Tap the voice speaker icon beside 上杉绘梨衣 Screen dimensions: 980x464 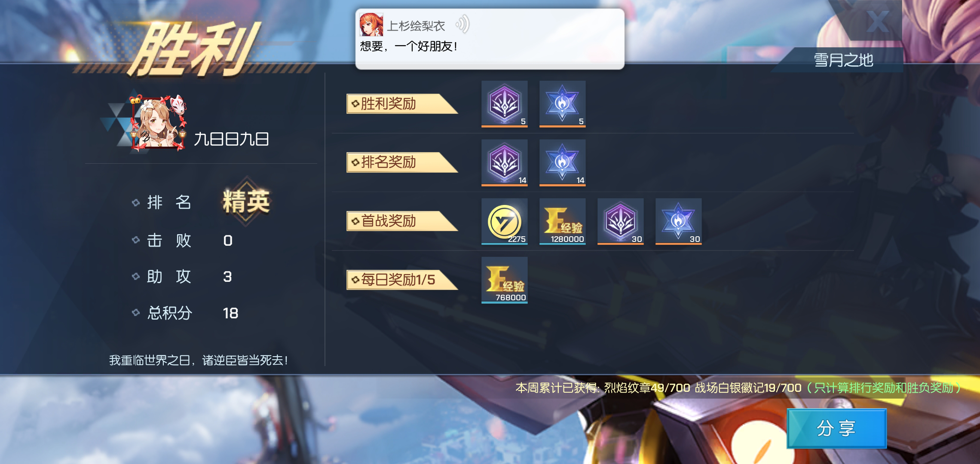pyautogui.click(x=462, y=24)
